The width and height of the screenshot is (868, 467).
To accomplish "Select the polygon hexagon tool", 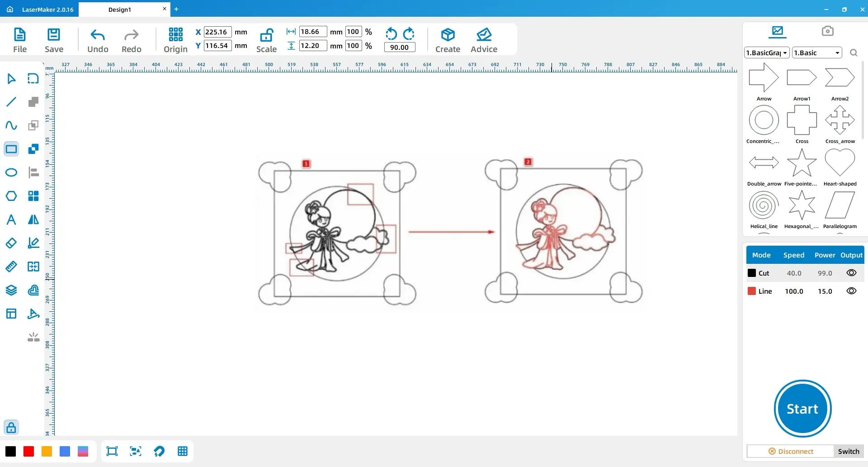I will (x=11, y=196).
